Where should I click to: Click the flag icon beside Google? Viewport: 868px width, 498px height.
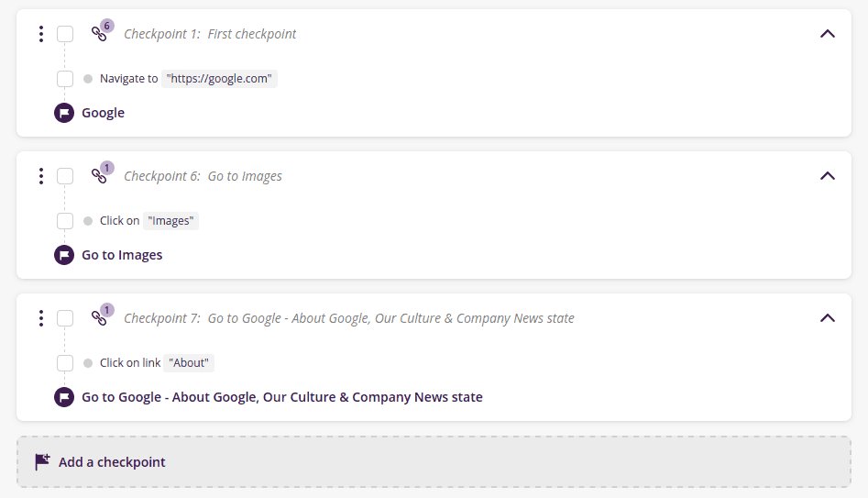click(64, 113)
